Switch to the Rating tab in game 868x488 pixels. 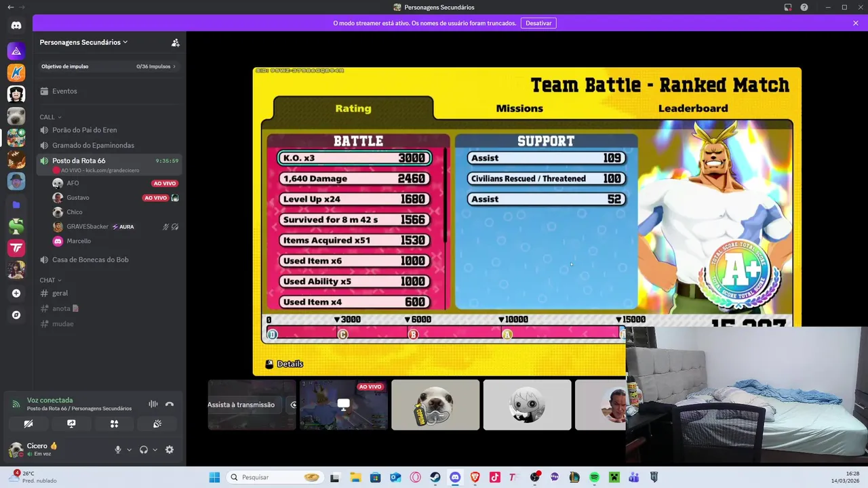click(x=353, y=108)
